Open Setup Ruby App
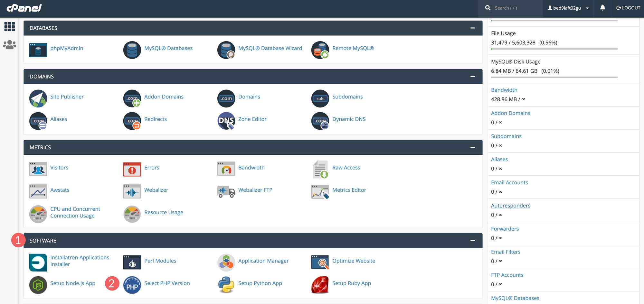644x304 pixels. (x=351, y=283)
